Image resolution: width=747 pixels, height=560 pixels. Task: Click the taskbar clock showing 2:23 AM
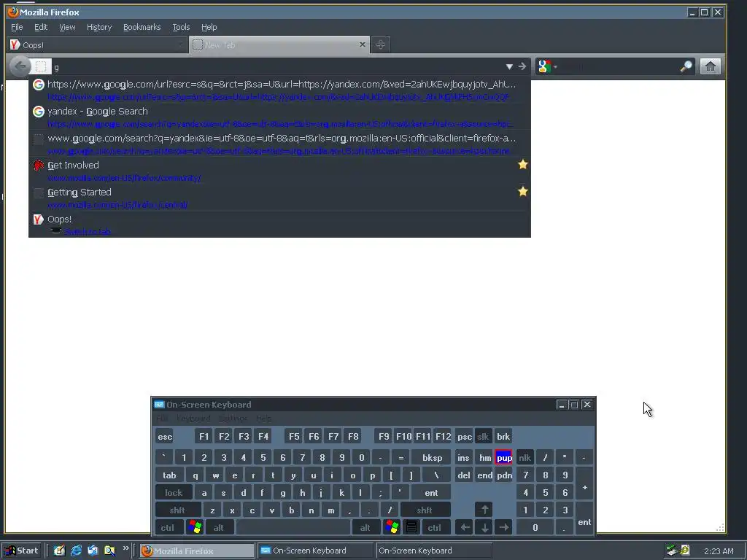(719, 551)
